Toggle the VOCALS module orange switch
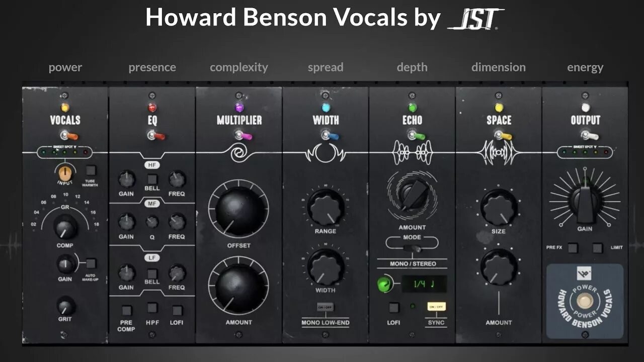The image size is (644, 362). tap(69, 135)
